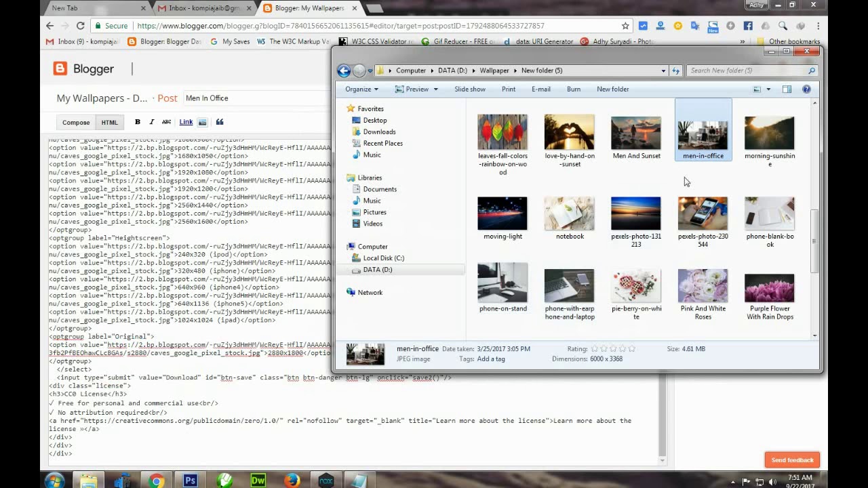
Task: Open Firefox from the taskbar
Action: coord(292,481)
